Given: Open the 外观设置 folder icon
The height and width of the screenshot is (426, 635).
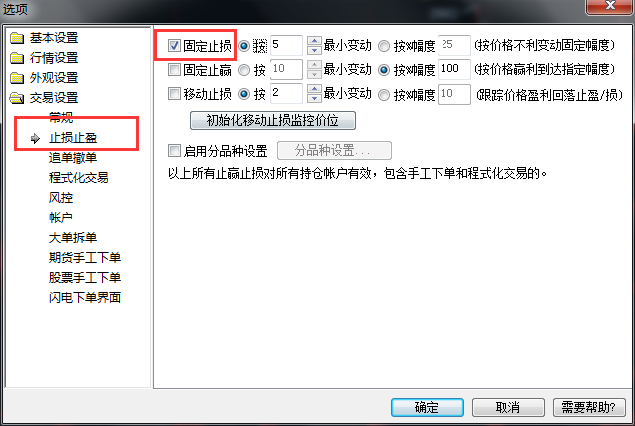Looking at the screenshot, I should coord(17,78).
